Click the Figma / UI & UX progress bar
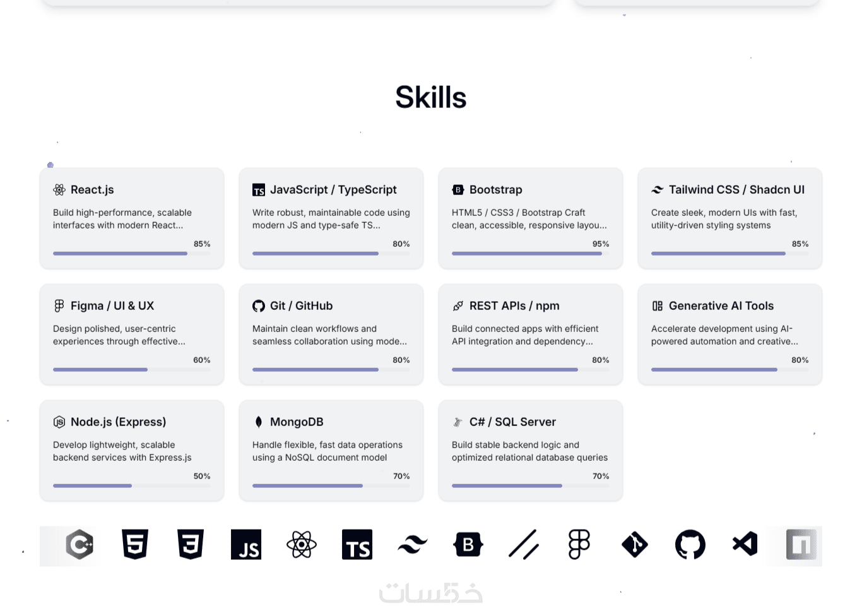Viewport: 862px width, 616px height. [x=132, y=370]
